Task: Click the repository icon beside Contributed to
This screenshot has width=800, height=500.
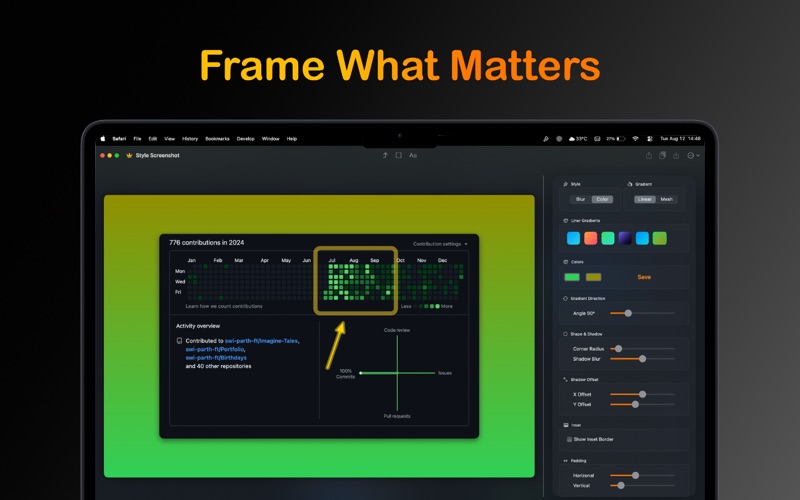Action: click(x=179, y=341)
